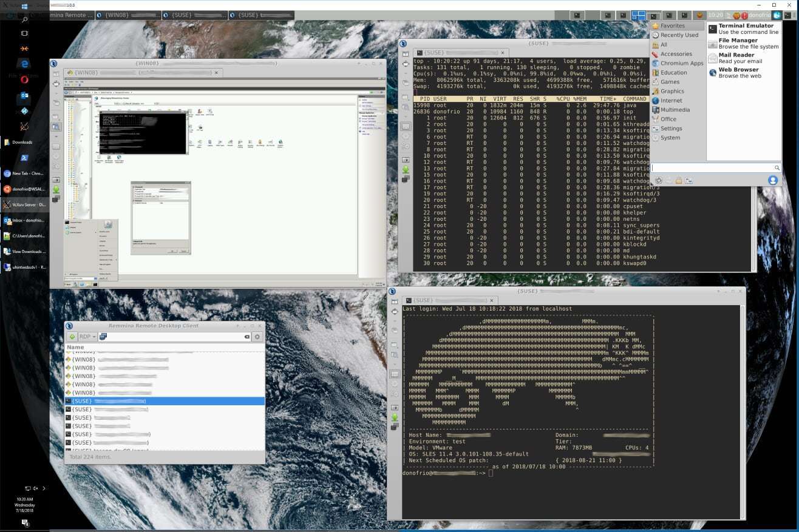Select the Settings category in the applications menu
Screen dimensions: 799x532
(x=671, y=128)
